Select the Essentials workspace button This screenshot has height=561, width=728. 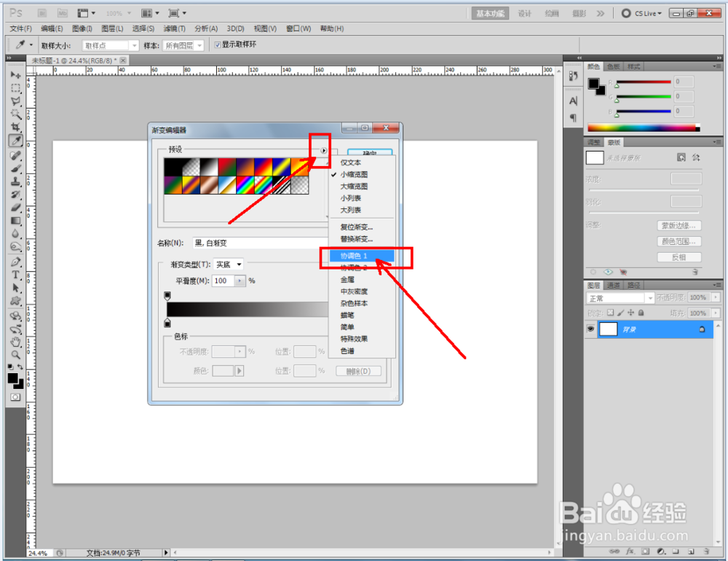click(x=490, y=14)
